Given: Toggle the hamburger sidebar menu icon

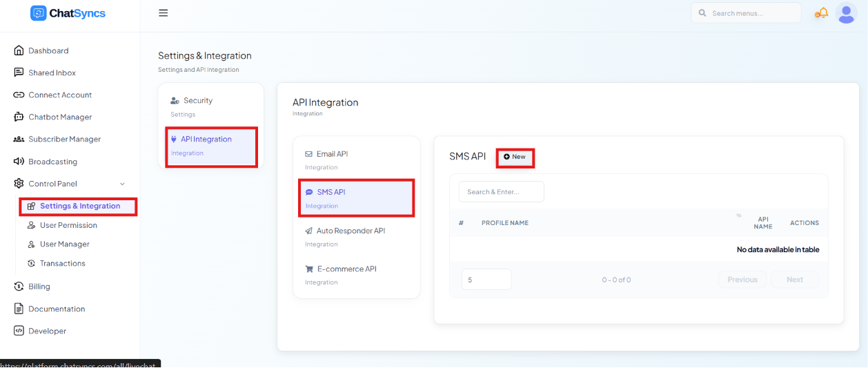Looking at the screenshot, I should pos(163,13).
